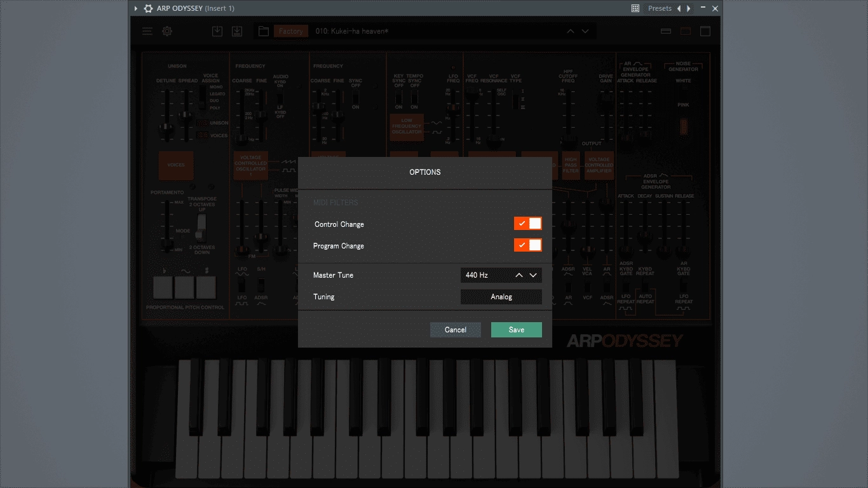Click the sharp pitch control pad
Viewport: 868px width, 488px height.
(206, 288)
